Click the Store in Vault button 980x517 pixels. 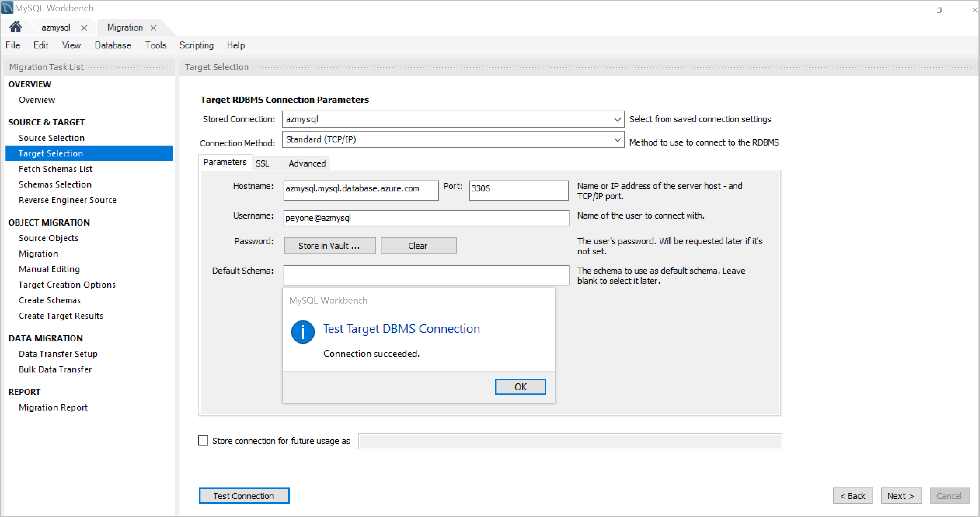pos(329,246)
